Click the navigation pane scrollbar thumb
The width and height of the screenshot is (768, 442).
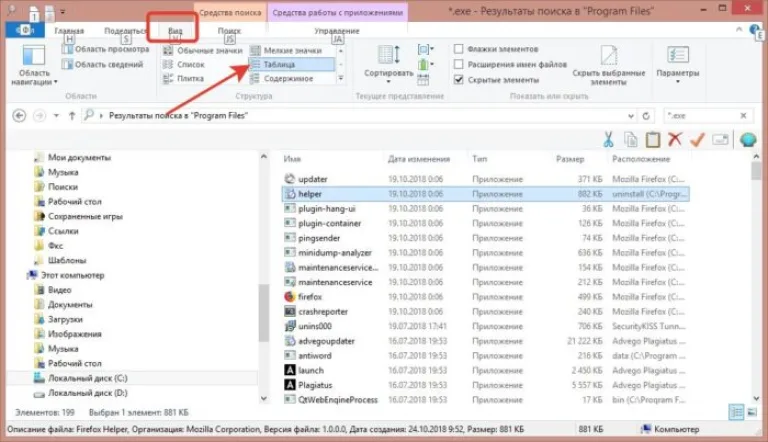click(264, 312)
